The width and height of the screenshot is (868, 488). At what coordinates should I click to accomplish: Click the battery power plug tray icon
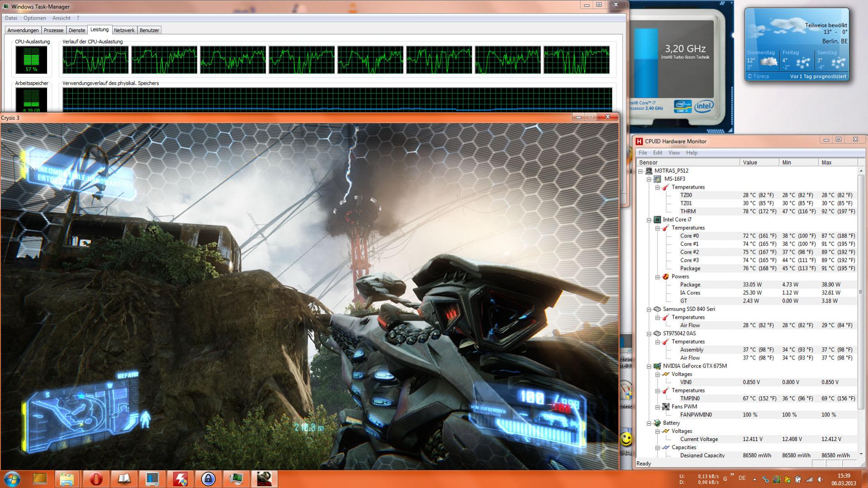tap(798, 479)
